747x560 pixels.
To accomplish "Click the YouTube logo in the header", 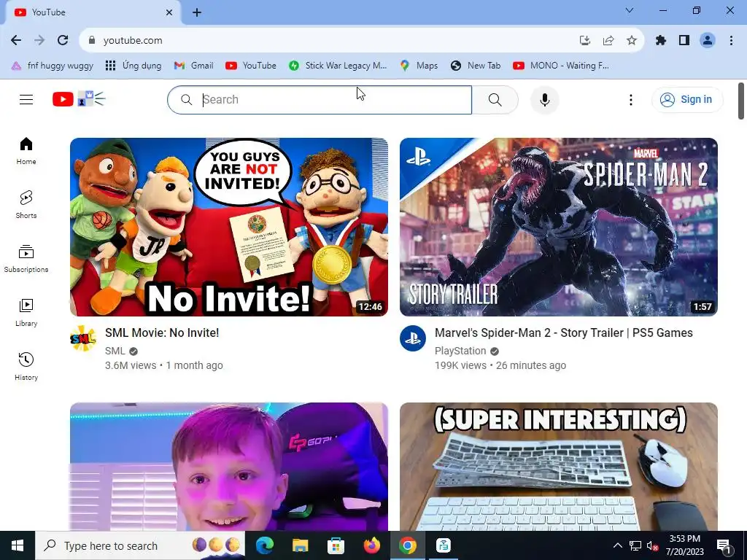I will pos(79,99).
